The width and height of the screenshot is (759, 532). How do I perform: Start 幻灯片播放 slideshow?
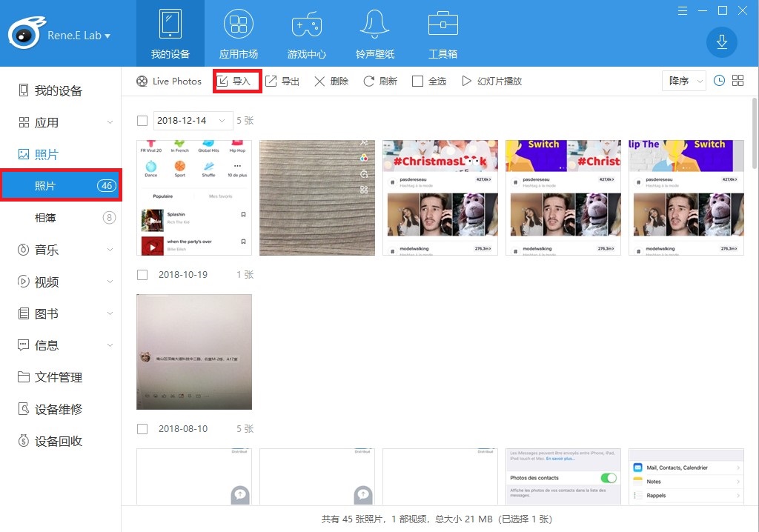click(x=492, y=82)
